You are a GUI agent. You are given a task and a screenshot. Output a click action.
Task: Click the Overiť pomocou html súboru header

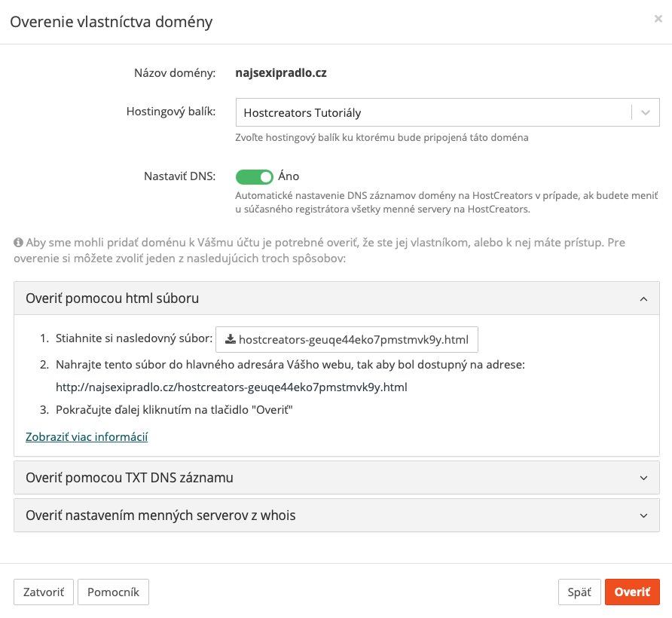[337, 298]
